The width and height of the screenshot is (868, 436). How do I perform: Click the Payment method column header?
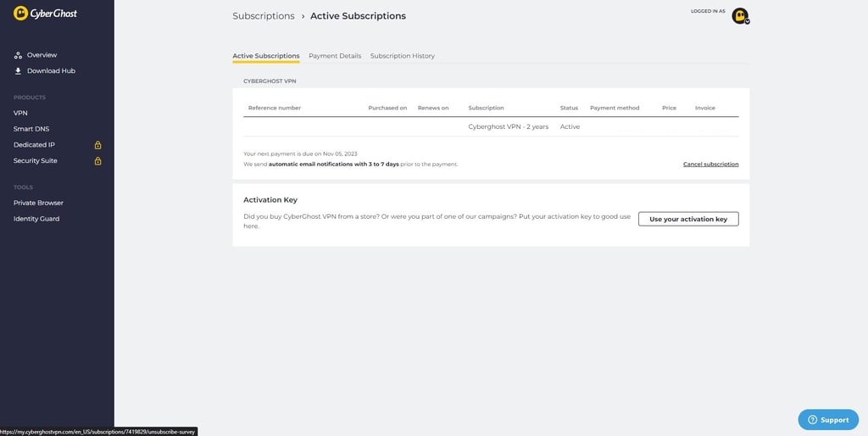coord(615,108)
